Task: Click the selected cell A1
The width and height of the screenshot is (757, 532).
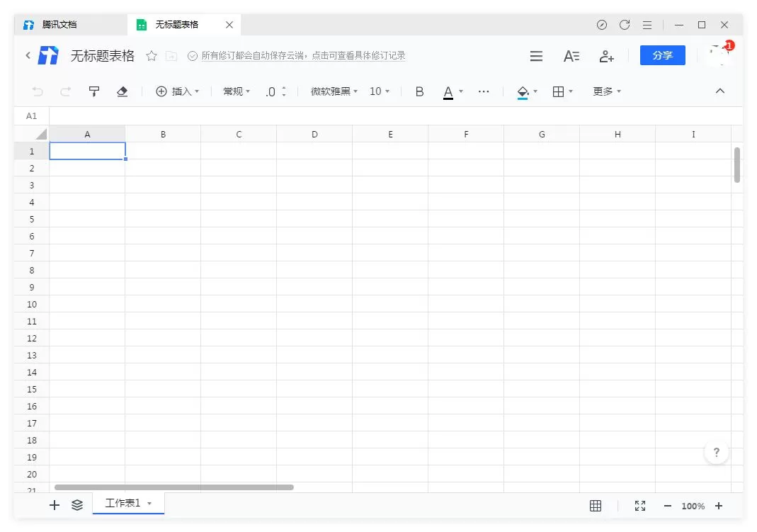Action: coord(87,151)
